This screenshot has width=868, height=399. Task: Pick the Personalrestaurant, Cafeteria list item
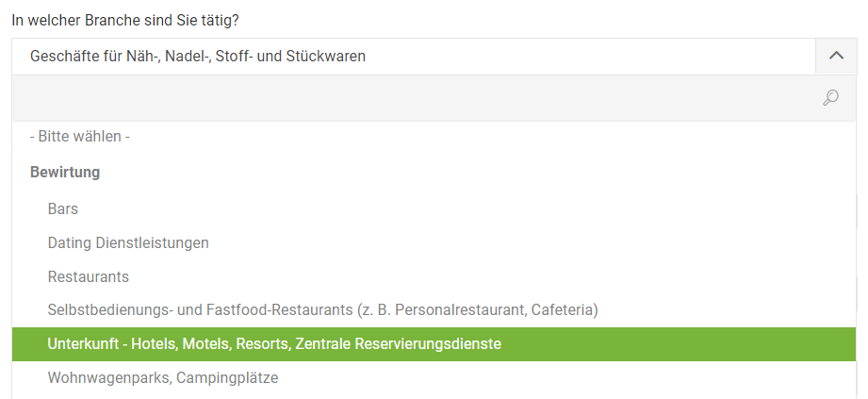[434, 309]
